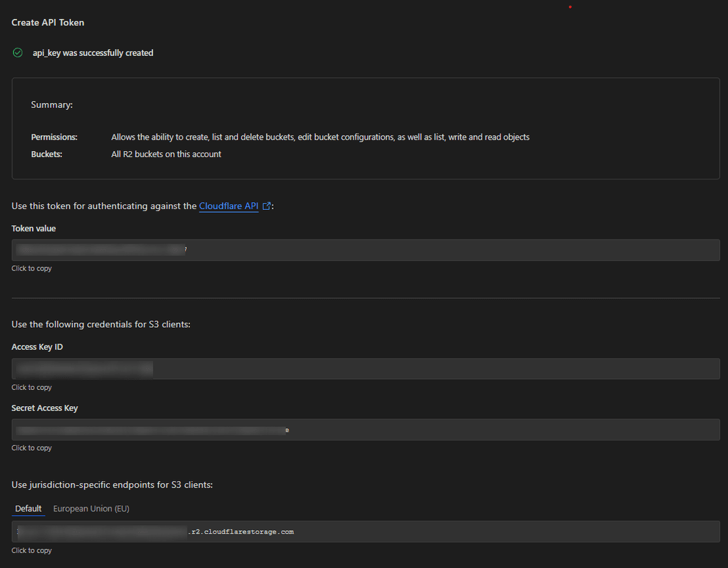728x568 pixels.
Task: Click the Token value field
Action: click(x=364, y=250)
